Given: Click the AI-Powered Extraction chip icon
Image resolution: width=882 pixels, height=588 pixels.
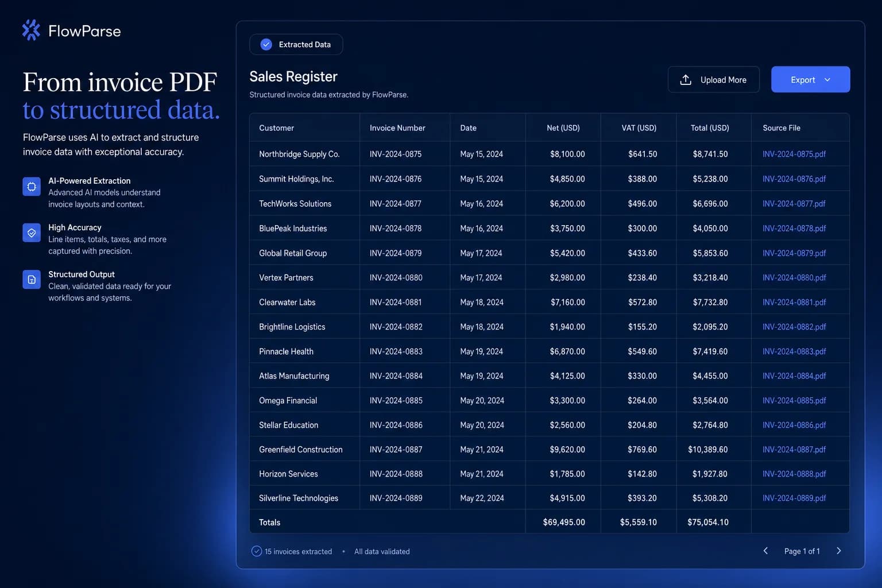Looking at the screenshot, I should pos(32,187).
